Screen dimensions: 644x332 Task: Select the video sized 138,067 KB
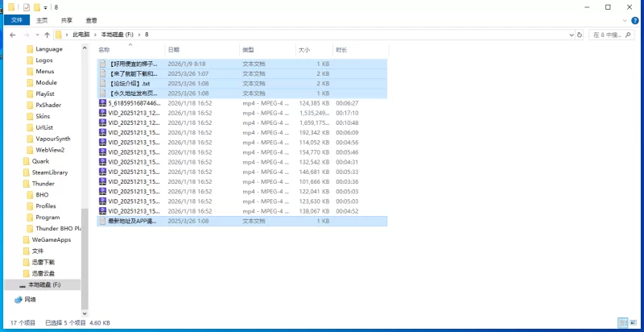pos(242,211)
